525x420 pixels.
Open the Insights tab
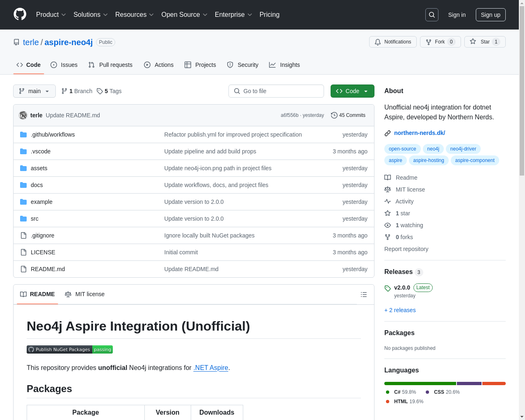pyautogui.click(x=285, y=65)
